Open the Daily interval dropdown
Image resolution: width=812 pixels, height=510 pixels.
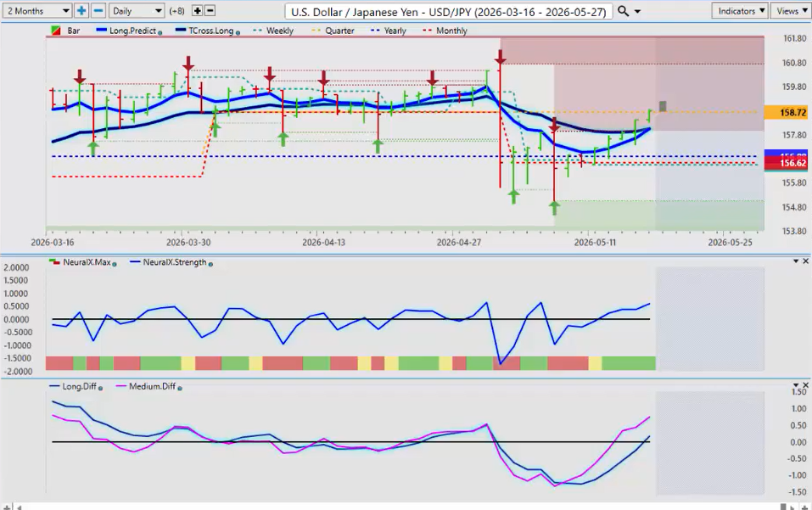tap(137, 10)
